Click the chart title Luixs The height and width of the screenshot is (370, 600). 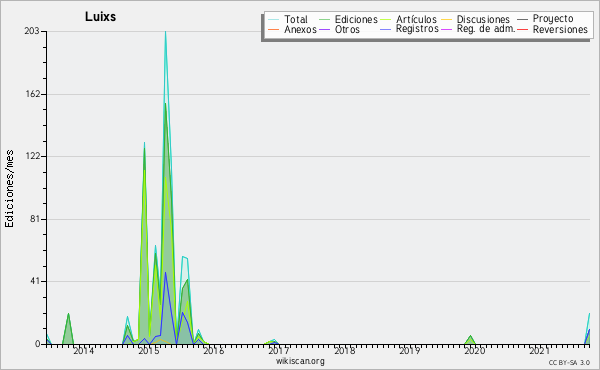(x=100, y=16)
